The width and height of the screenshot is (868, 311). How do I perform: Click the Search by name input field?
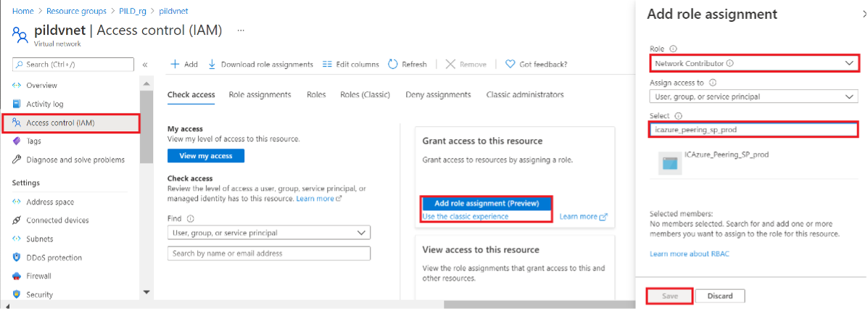click(268, 254)
